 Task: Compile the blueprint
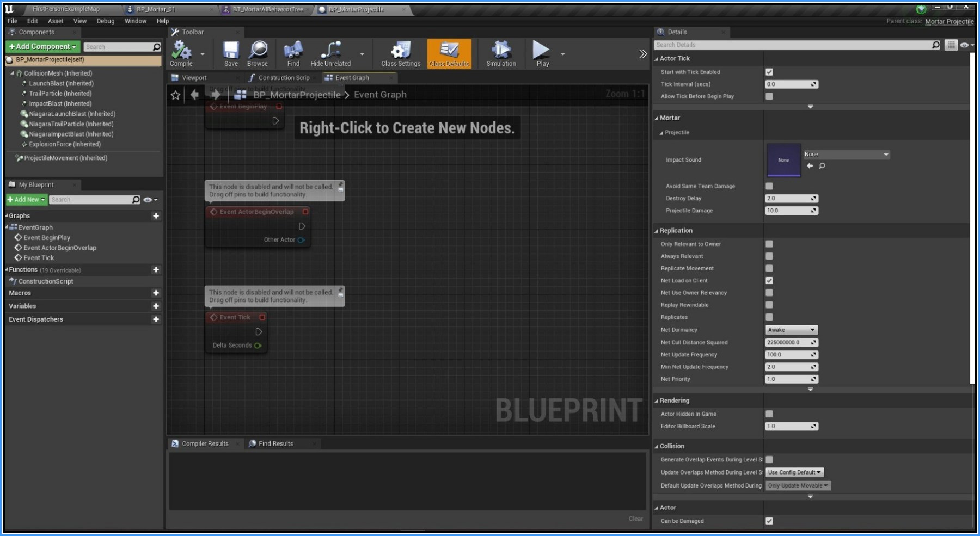(x=181, y=53)
